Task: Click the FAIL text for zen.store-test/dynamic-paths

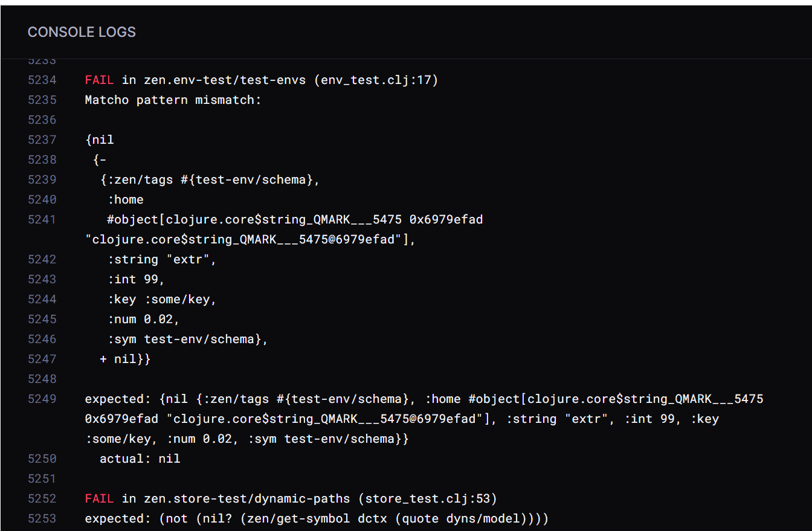Action: tap(99, 498)
